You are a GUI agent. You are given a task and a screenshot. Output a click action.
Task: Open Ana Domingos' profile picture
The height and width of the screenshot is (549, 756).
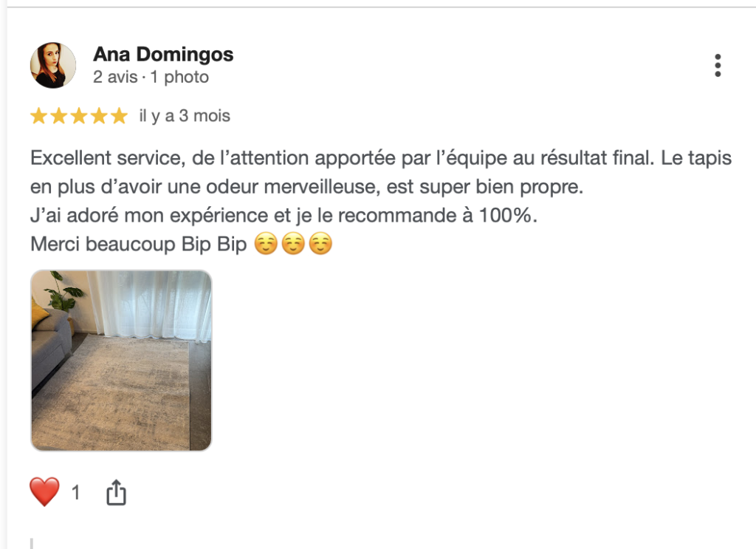click(52, 66)
